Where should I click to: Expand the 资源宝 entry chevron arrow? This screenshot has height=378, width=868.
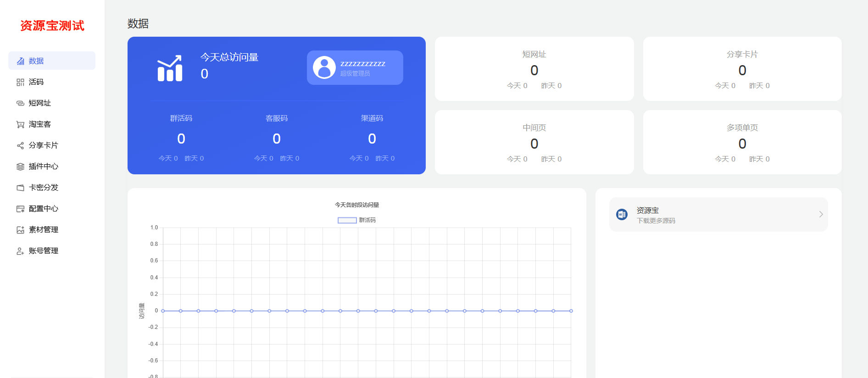coord(821,214)
